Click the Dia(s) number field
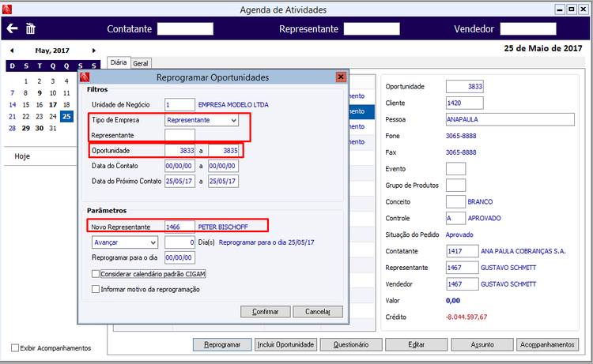593x364 pixels. pos(180,242)
